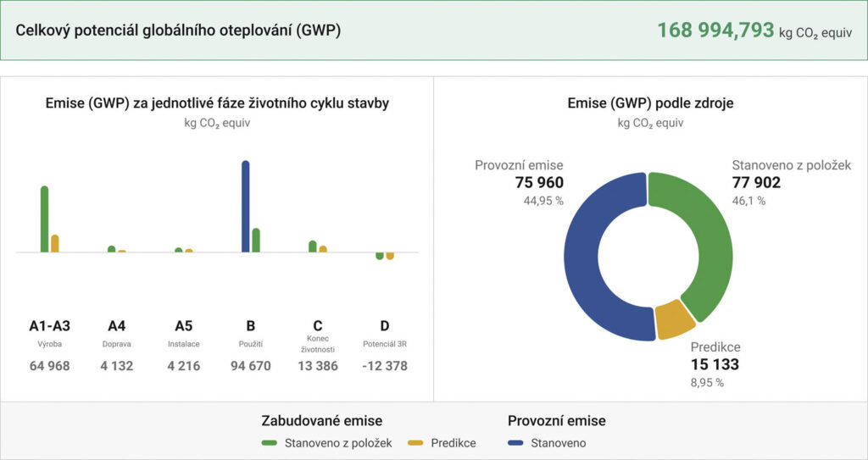Click the green bar for phase A1-A3
The image size is (868, 460).
pos(45,219)
